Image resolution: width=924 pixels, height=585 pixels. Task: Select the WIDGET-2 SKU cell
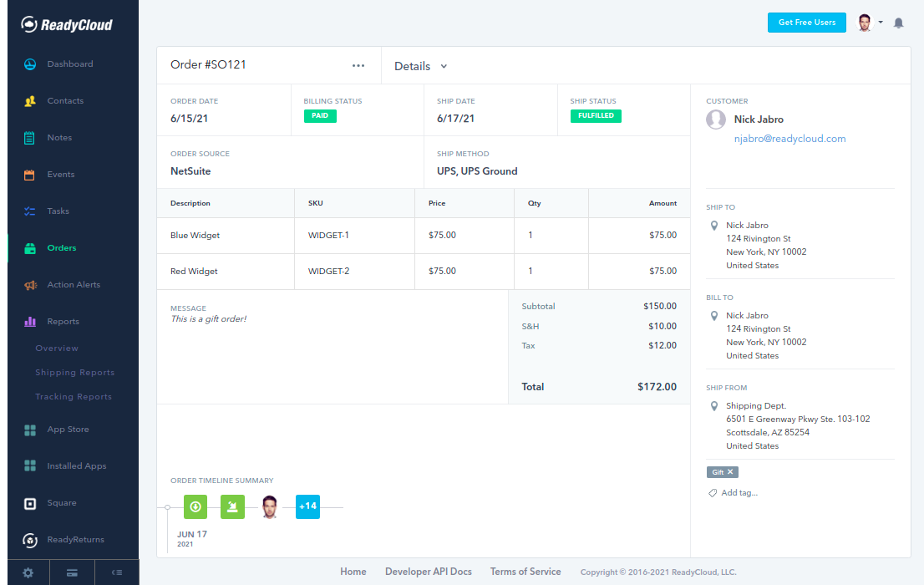click(355, 272)
